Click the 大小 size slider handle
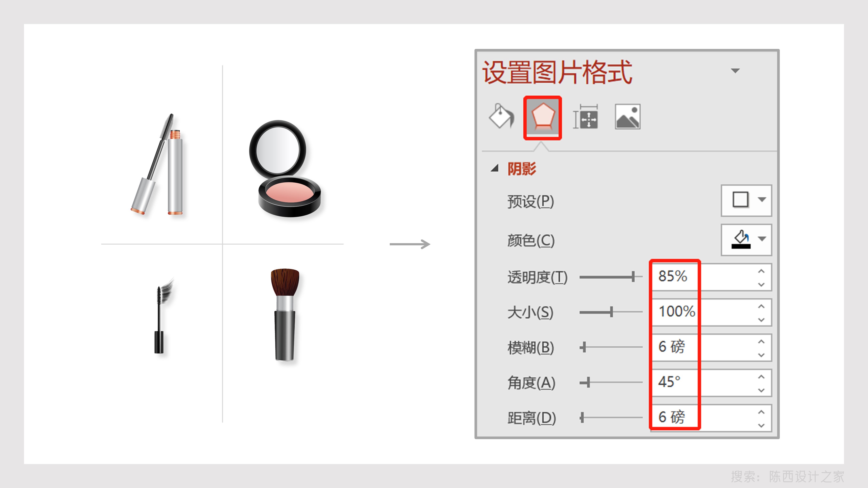The width and height of the screenshot is (868, 488). point(611,312)
